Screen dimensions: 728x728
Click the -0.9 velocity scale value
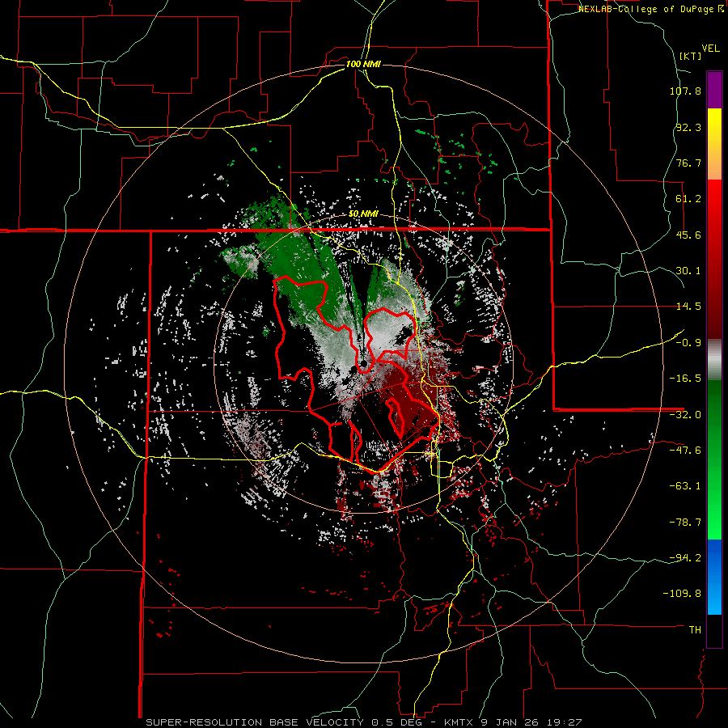click(688, 343)
